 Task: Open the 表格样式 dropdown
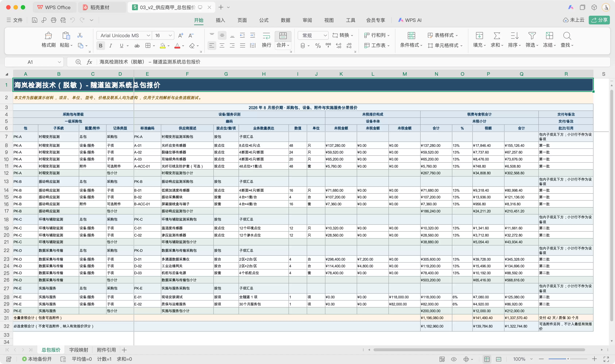click(x=443, y=35)
